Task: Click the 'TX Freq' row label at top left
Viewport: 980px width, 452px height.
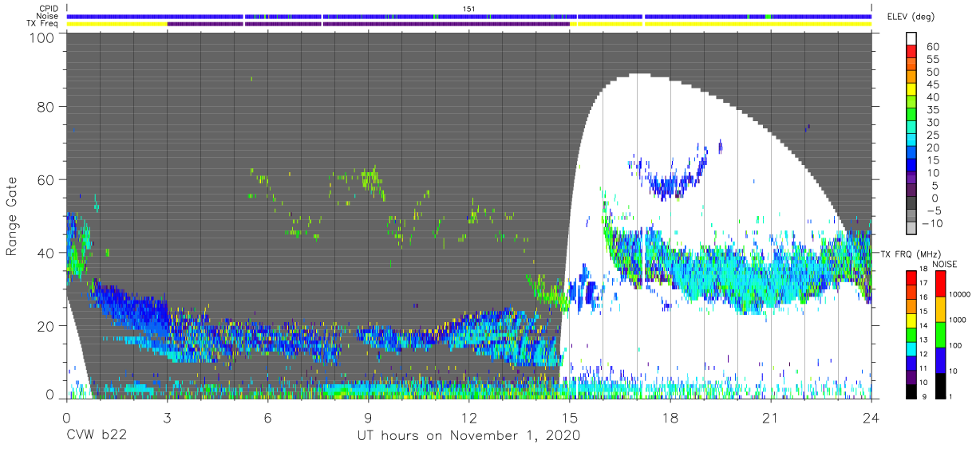Action: pyautogui.click(x=44, y=24)
